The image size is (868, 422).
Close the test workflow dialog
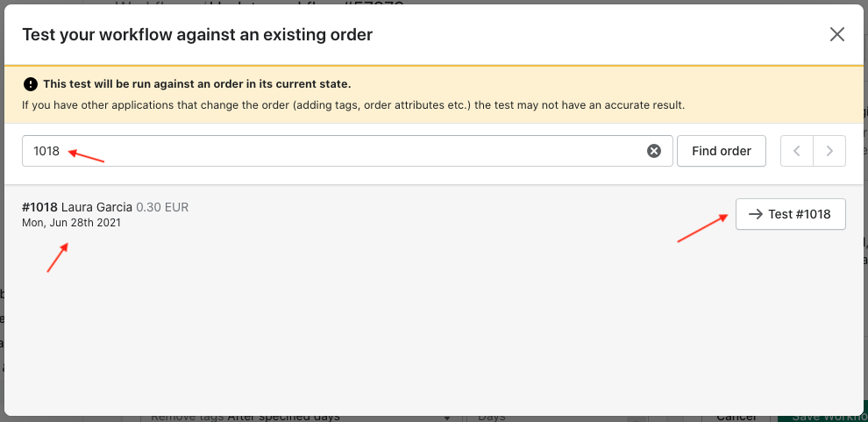point(837,34)
